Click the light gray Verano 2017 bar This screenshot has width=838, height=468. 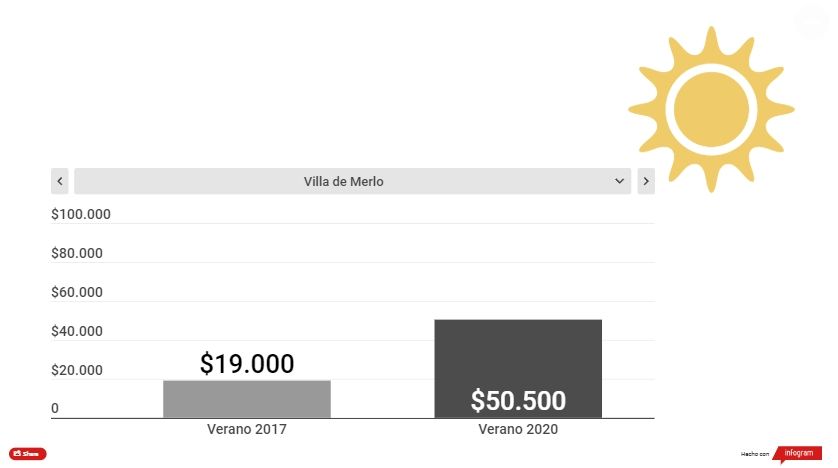click(x=247, y=399)
